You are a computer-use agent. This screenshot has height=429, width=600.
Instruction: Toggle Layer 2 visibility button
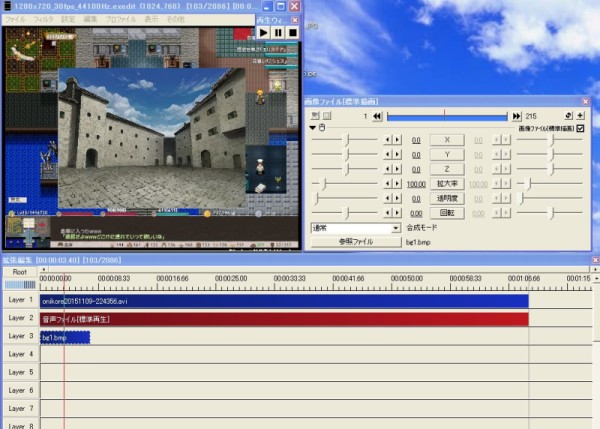point(20,318)
